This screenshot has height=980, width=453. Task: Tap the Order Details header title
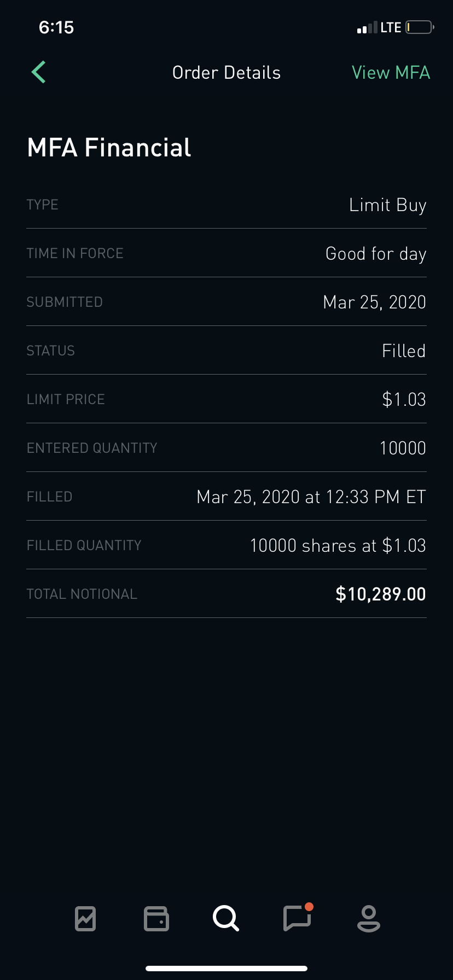pyautogui.click(x=226, y=73)
